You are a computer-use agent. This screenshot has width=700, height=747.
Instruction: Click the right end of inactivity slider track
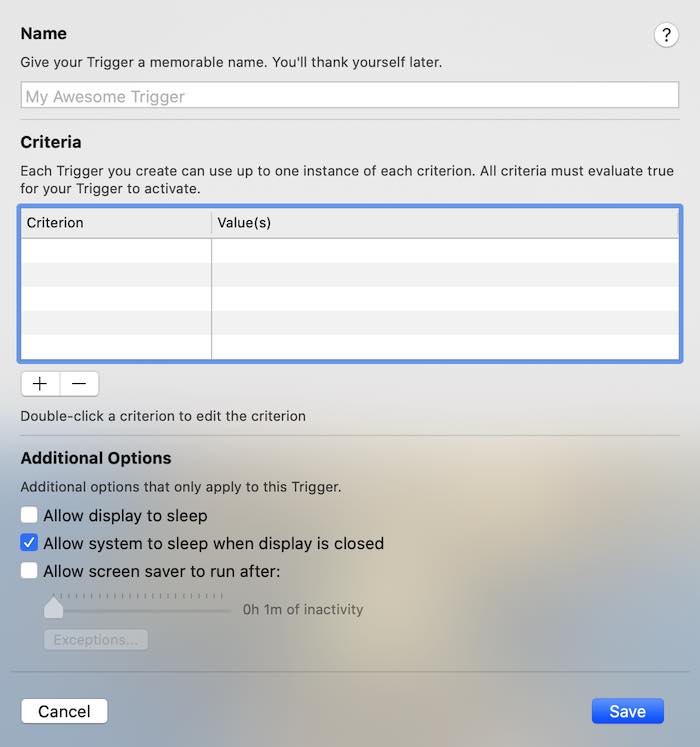[x=228, y=609]
